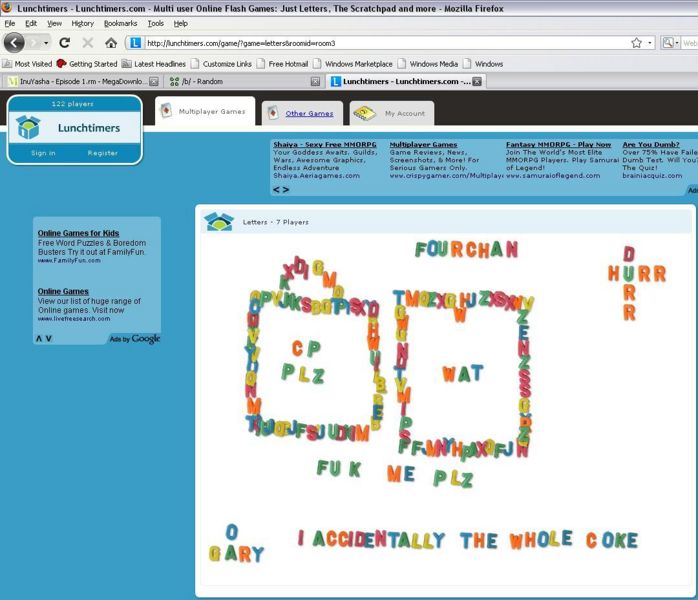Click the Stop loading button
Screen dimensions: 698x600
(88, 43)
